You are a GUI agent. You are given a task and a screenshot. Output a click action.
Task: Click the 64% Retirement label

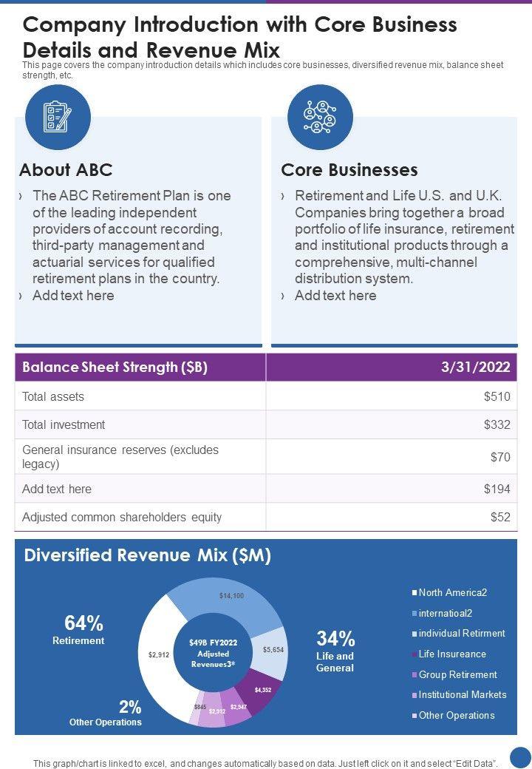point(78,630)
